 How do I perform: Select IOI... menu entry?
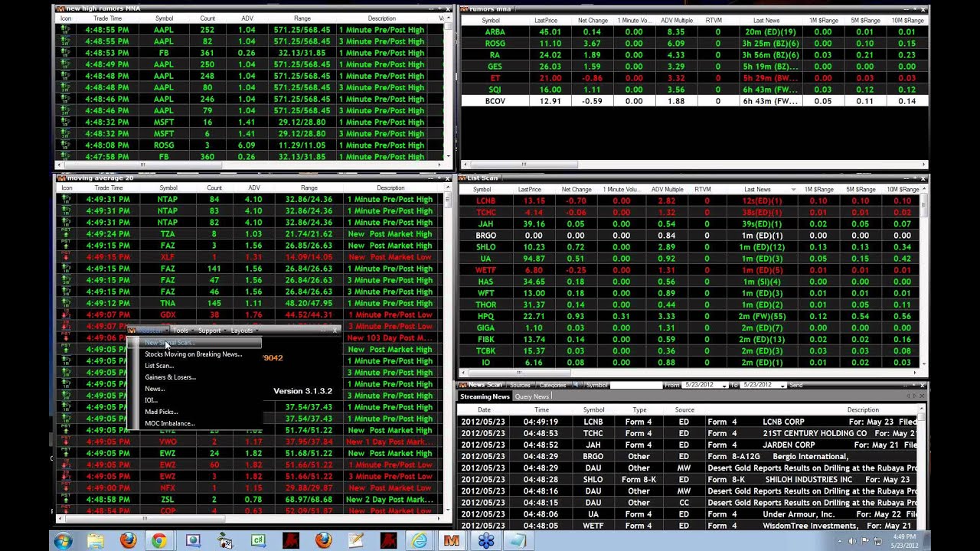coord(151,400)
